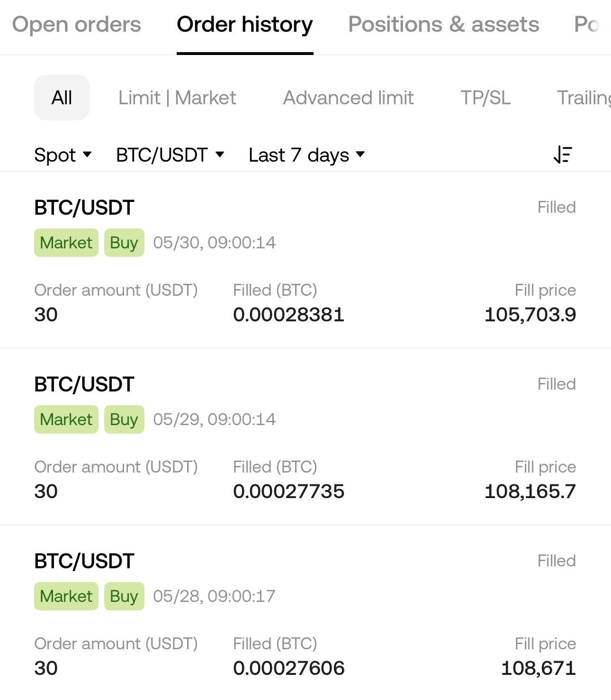View fill price 105,703.9 entry
This screenshot has height=700, width=611.
coord(530,314)
